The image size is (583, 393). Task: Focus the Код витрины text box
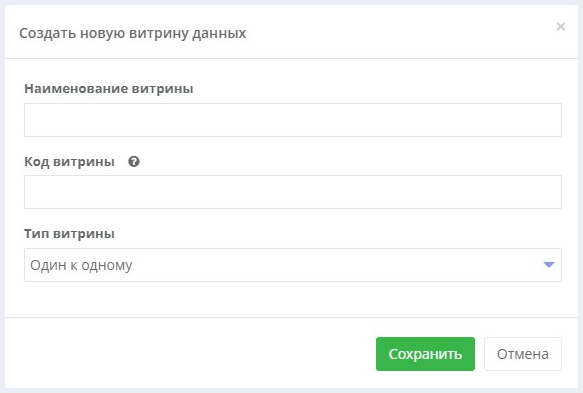click(x=293, y=192)
